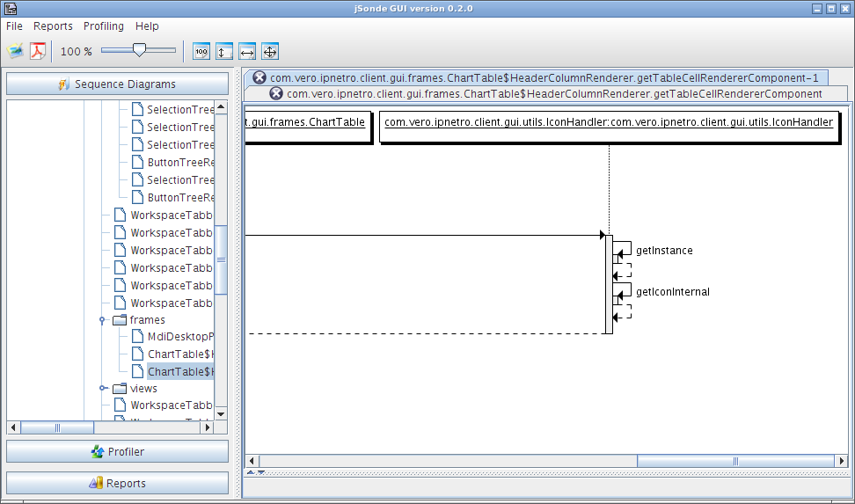Click the Reports panel button icon

pos(95,483)
